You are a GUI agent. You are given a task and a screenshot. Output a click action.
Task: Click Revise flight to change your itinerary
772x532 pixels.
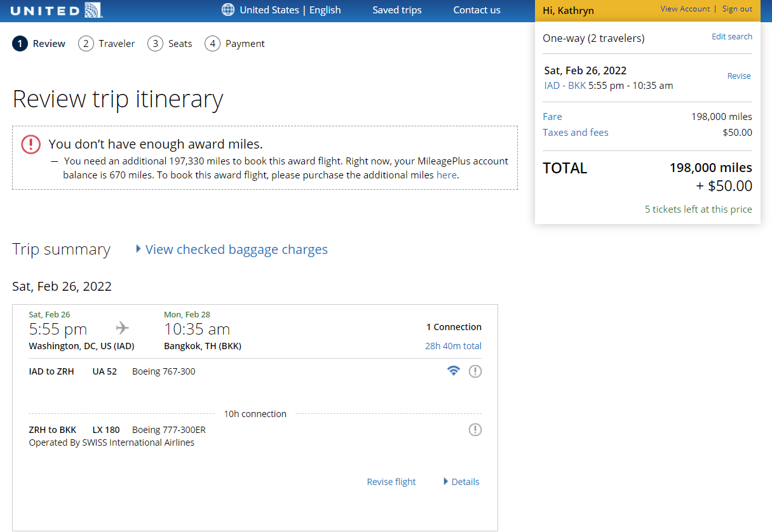click(391, 481)
